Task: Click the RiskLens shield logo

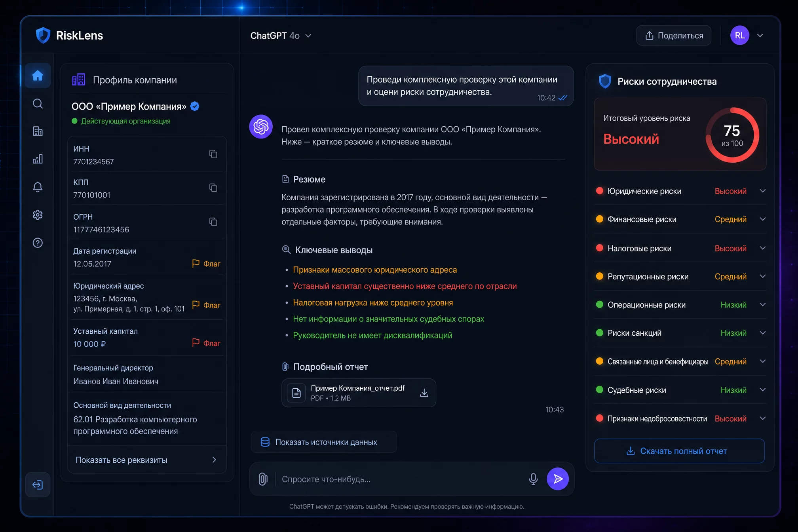Action: (43, 35)
